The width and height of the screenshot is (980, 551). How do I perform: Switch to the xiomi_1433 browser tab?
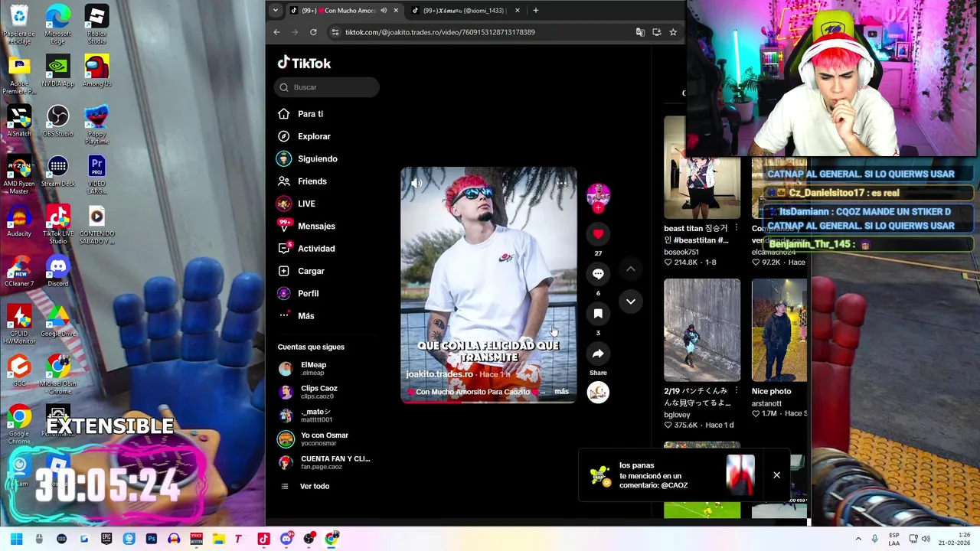tap(463, 11)
